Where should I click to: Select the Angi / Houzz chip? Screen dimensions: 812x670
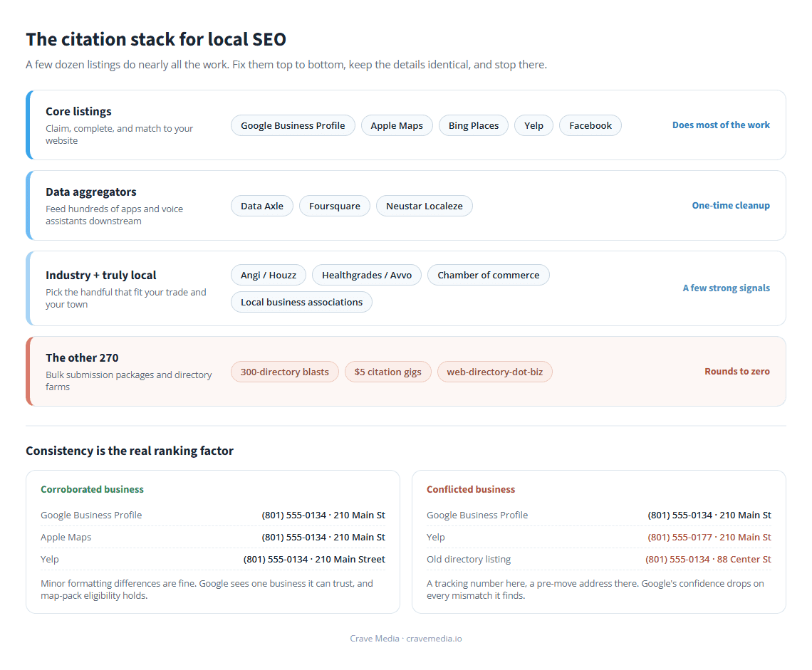(269, 275)
